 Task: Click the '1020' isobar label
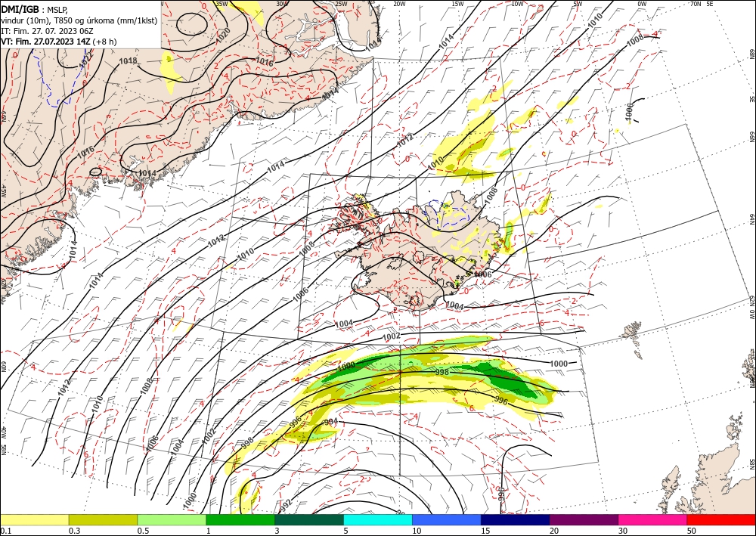point(222,36)
